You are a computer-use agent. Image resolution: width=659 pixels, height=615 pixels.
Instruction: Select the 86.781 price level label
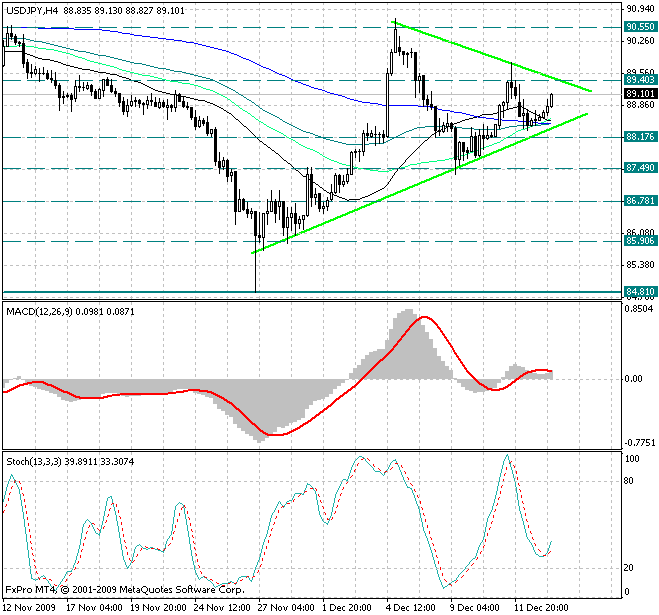point(640,201)
